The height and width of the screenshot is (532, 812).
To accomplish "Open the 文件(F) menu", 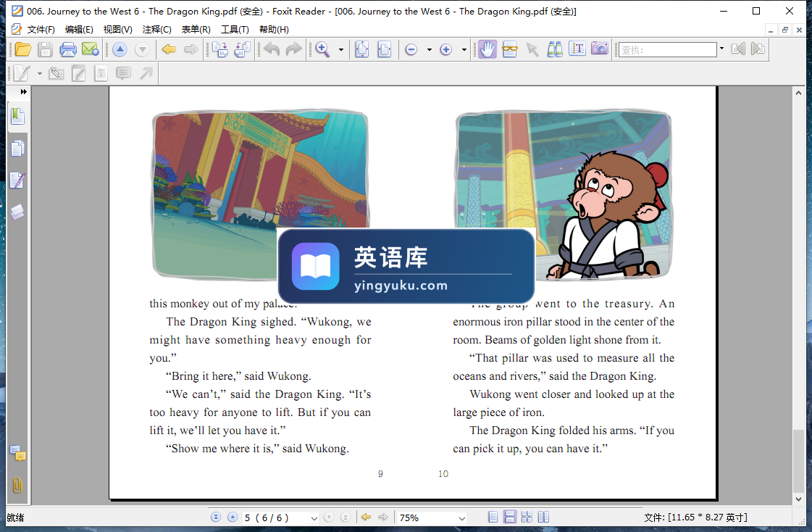I will (41, 30).
